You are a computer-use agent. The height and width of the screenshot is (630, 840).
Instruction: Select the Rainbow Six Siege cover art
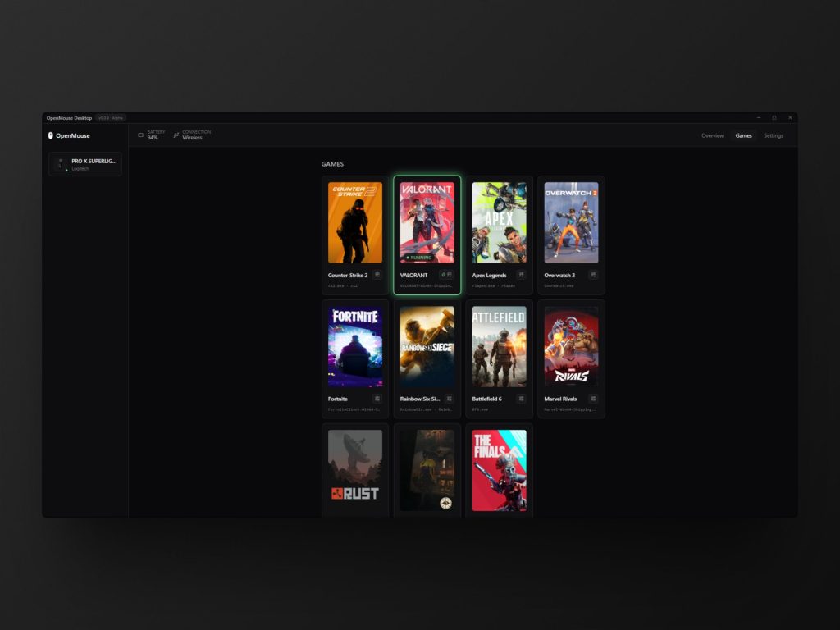point(427,347)
